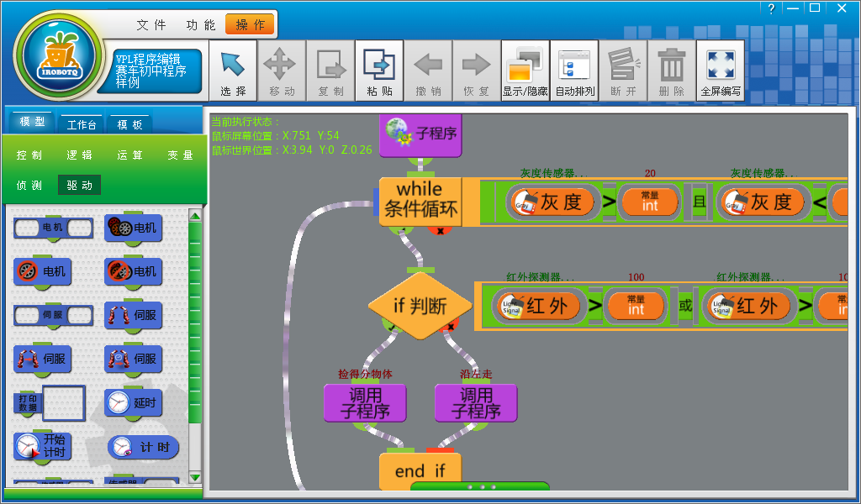Open help with the question mark icon
The height and width of the screenshot is (504, 861).
[x=771, y=8]
